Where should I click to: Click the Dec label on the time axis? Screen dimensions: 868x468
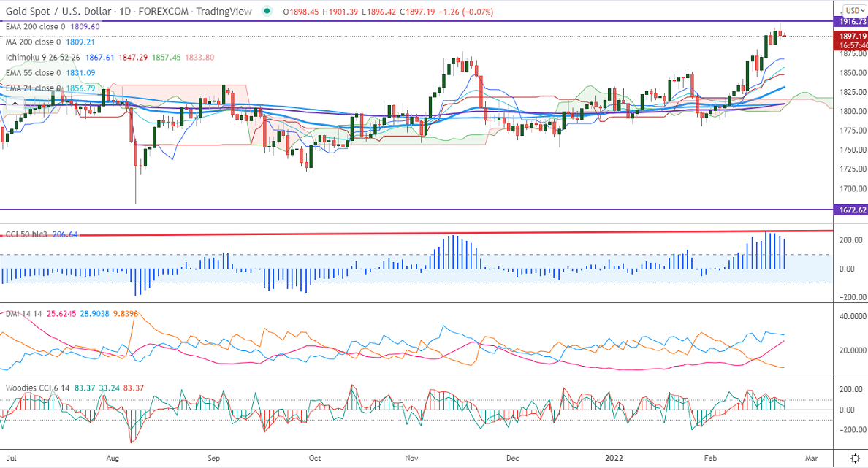coord(513,458)
